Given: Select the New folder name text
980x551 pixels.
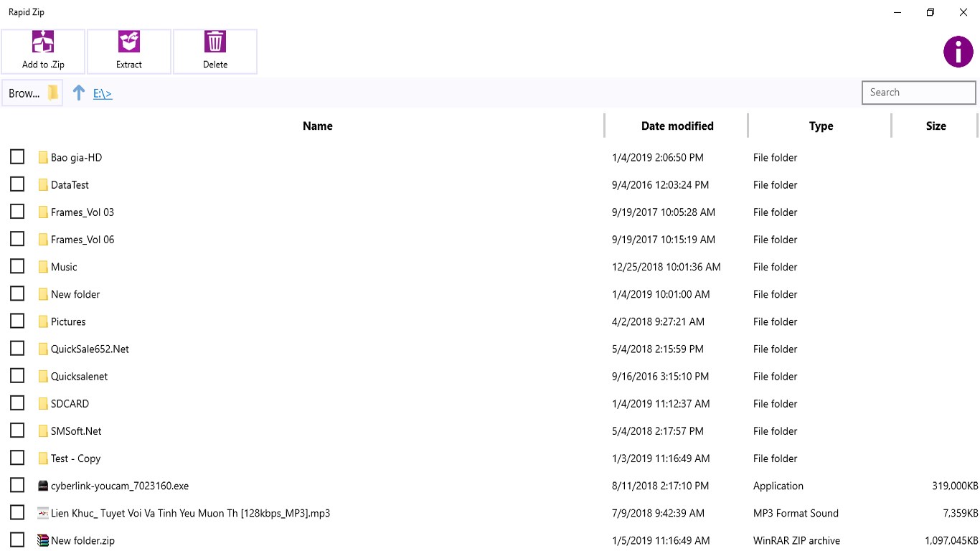Looking at the screenshot, I should click(x=75, y=294).
